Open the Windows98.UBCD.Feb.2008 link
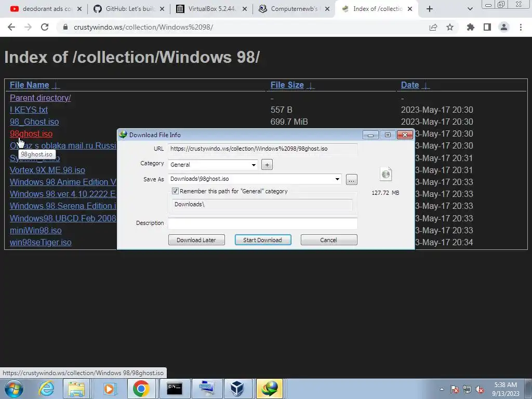The width and height of the screenshot is (532, 399). [x=63, y=218]
